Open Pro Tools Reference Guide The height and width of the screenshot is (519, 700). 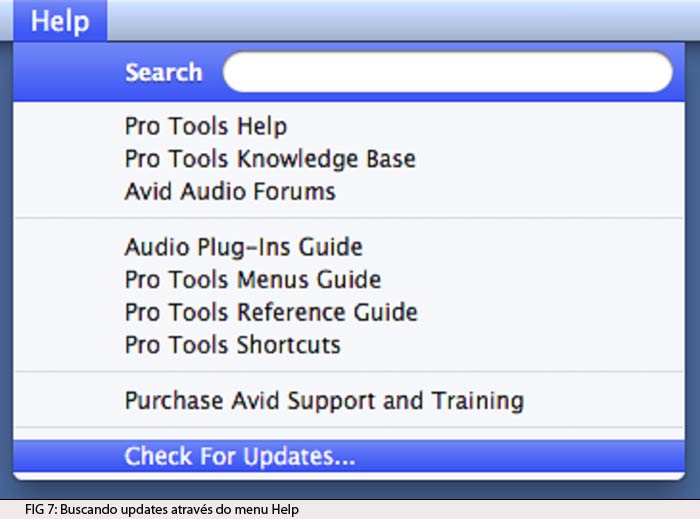coord(349,312)
